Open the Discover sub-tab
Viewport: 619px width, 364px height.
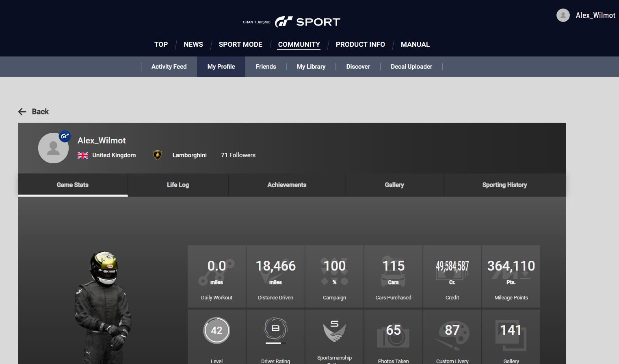tap(358, 67)
